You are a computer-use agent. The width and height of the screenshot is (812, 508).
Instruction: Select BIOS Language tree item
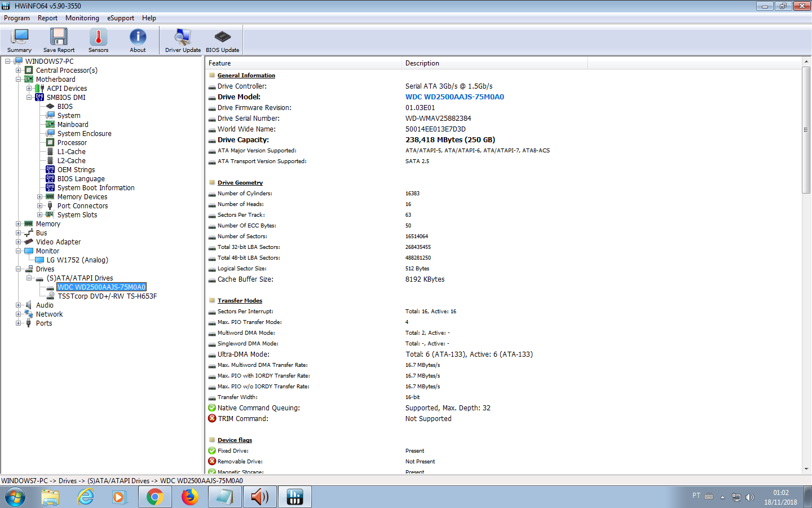81,178
